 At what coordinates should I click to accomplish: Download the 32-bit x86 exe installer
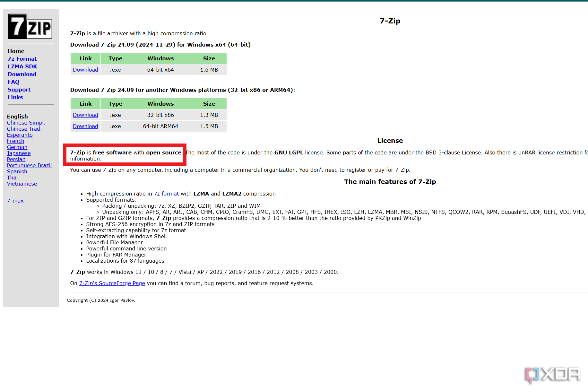click(x=85, y=115)
